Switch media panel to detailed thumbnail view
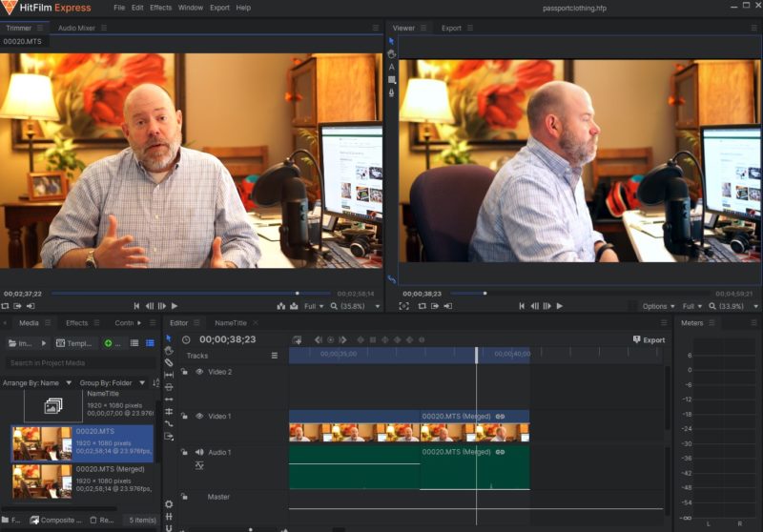 coord(150,343)
